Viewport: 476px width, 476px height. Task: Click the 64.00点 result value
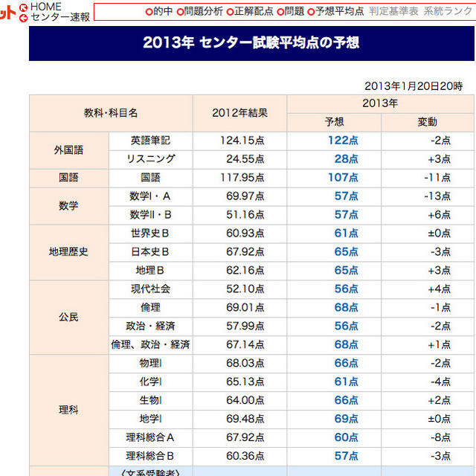click(x=245, y=401)
